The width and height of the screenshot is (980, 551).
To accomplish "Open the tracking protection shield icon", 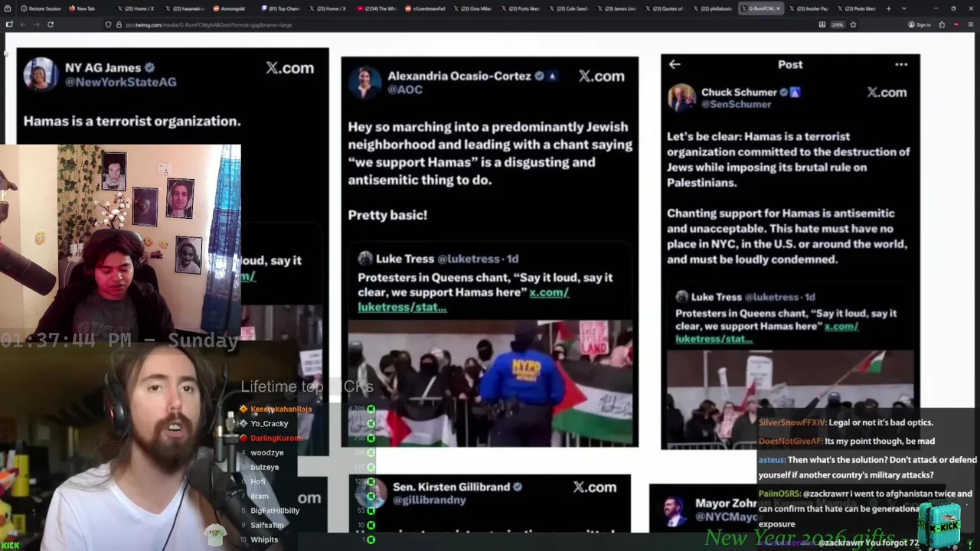I will [x=108, y=24].
